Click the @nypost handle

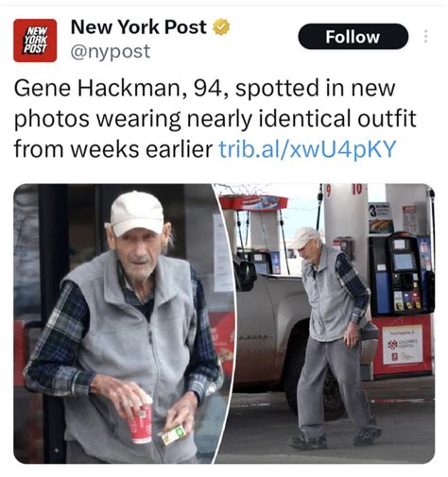point(111,52)
